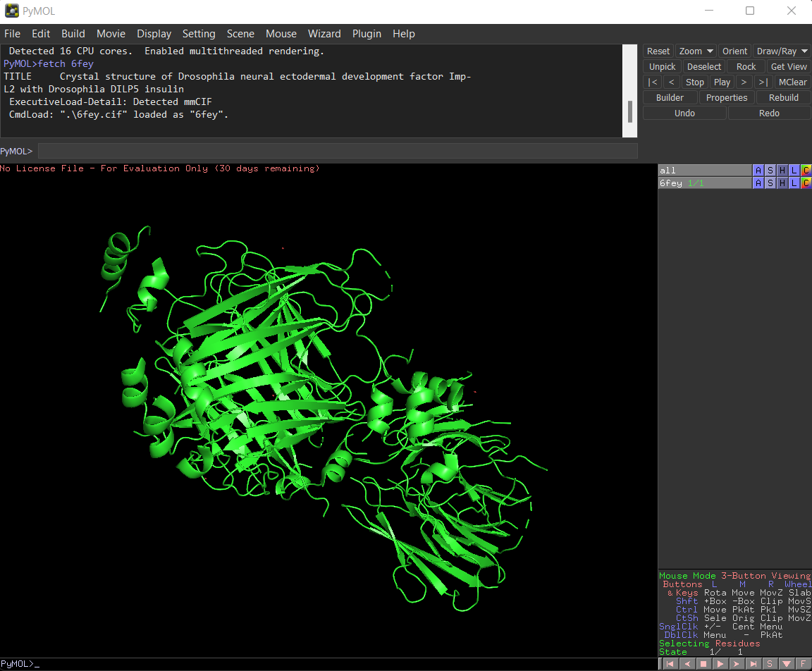Open the Hide menu for the all object

782,170
